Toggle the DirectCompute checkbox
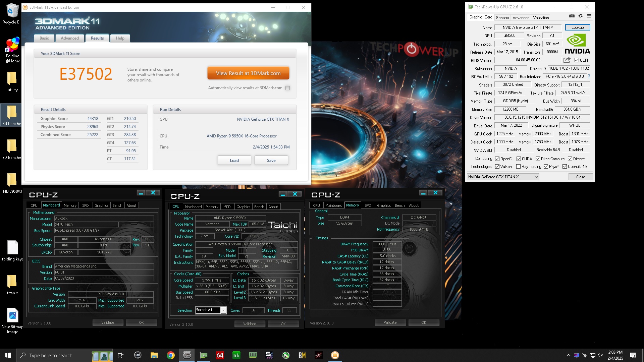 tap(538, 159)
